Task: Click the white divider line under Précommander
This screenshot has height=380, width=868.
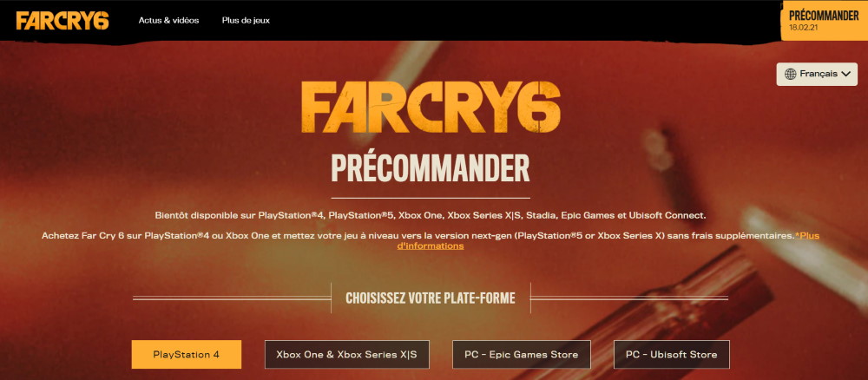Action: click(x=431, y=198)
